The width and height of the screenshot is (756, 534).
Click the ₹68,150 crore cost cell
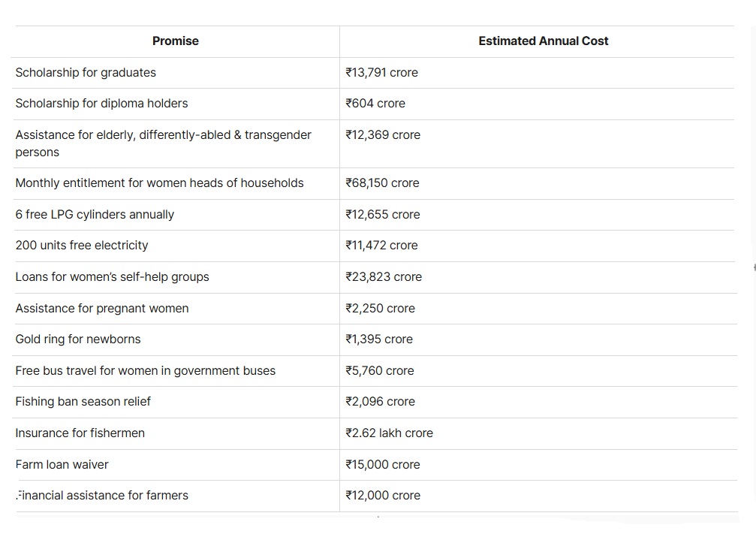382,183
